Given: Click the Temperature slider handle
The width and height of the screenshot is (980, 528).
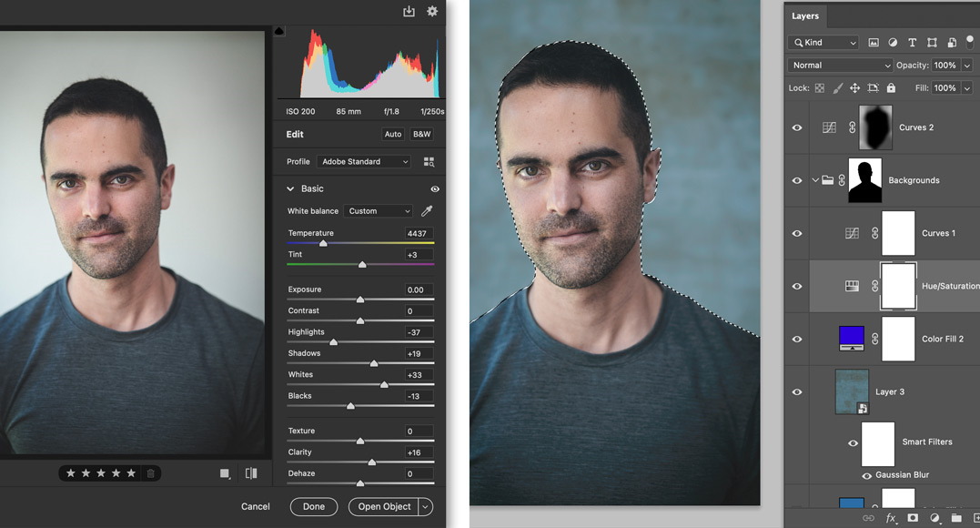Looking at the screenshot, I should click(323, 244).
